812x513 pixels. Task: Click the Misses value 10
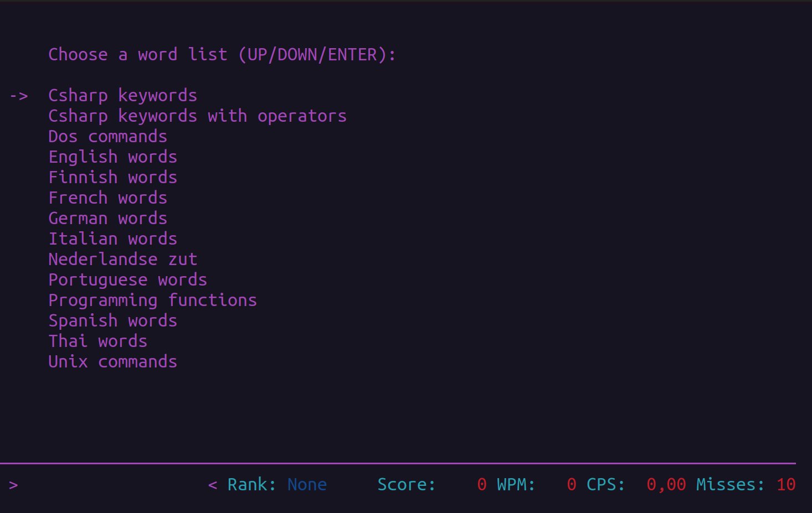[786, 485]
